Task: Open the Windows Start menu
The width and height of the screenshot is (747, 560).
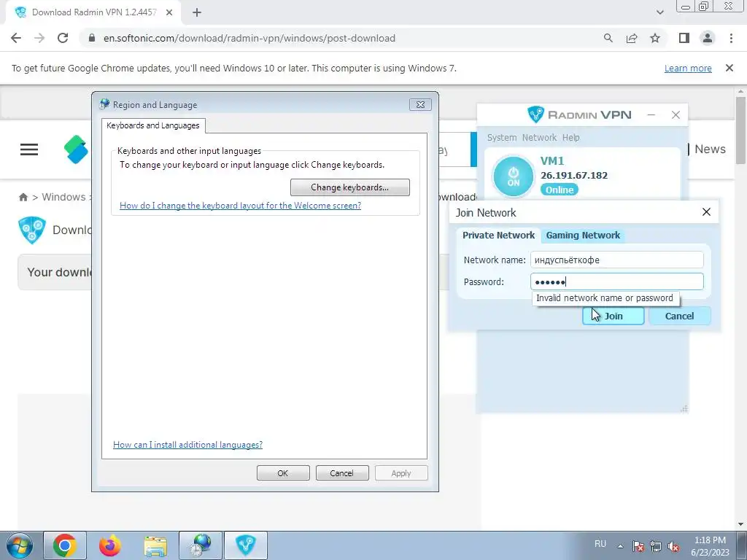Action: tap(19, 545)
